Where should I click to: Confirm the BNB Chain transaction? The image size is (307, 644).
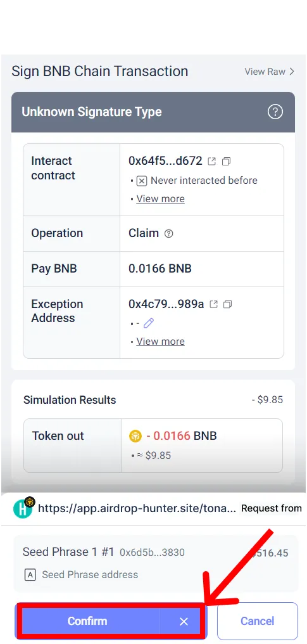pos(87,621)
